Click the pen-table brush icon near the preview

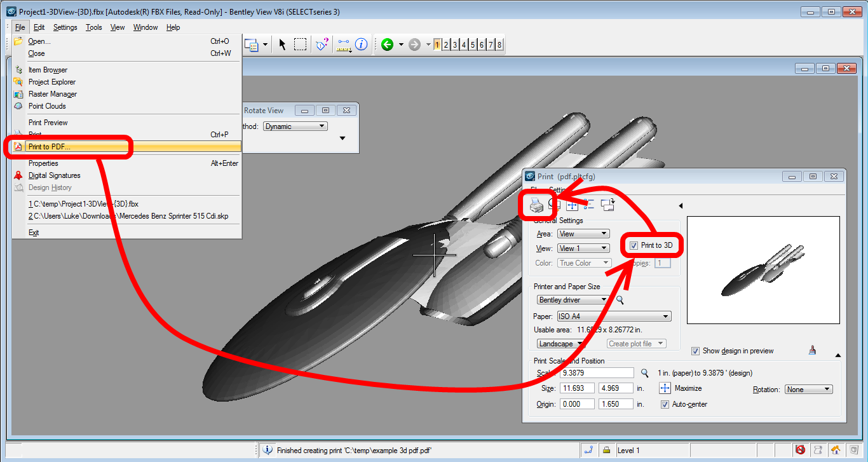pos(812,350)
